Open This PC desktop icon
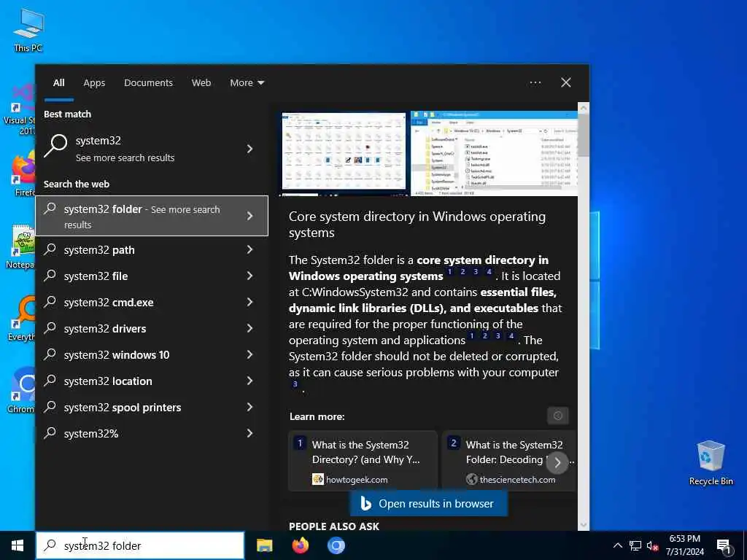The width and height of the screenshot is (747, 560). (x=28, y=30)
